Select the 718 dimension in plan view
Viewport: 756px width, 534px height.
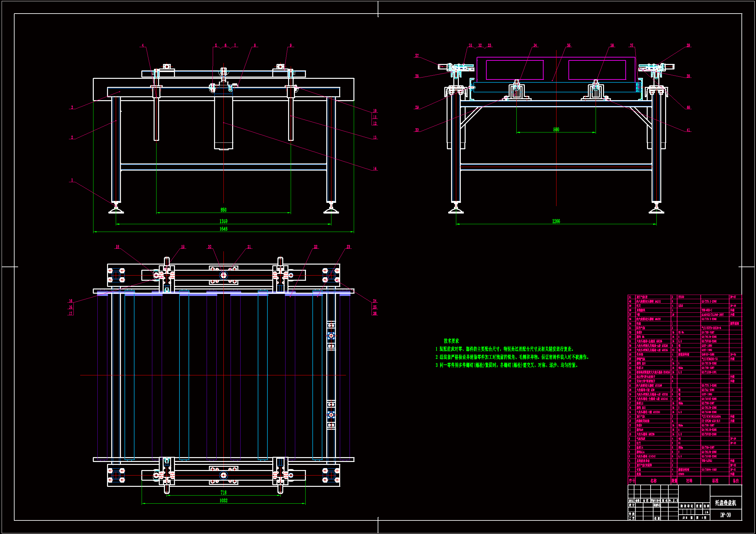223,493
